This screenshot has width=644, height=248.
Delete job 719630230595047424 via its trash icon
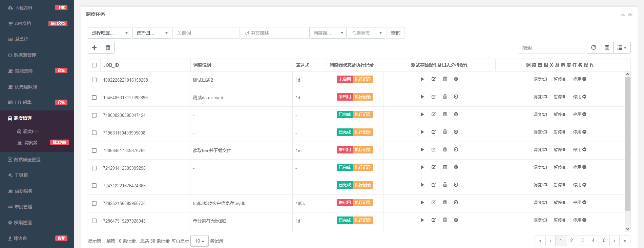point(445,115)
